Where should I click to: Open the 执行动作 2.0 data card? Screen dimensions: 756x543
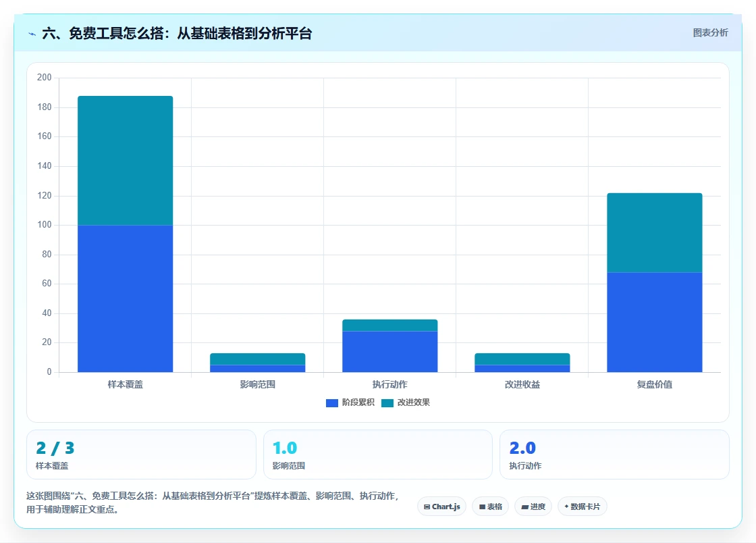pos(614,455)
